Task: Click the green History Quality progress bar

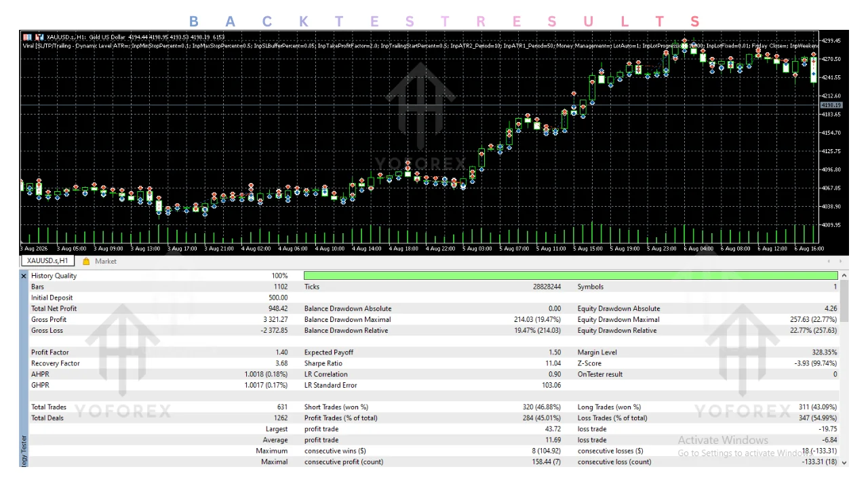Action: point(571,276)
